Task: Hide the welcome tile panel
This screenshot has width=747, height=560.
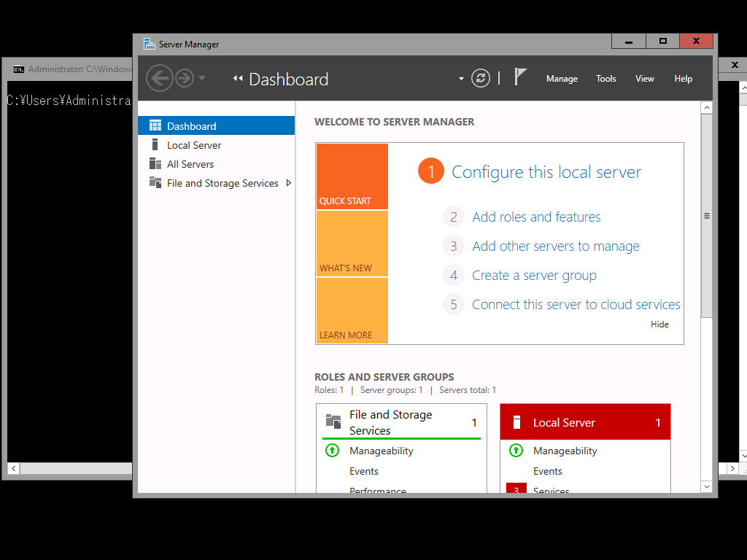Action: click(659, 324)
